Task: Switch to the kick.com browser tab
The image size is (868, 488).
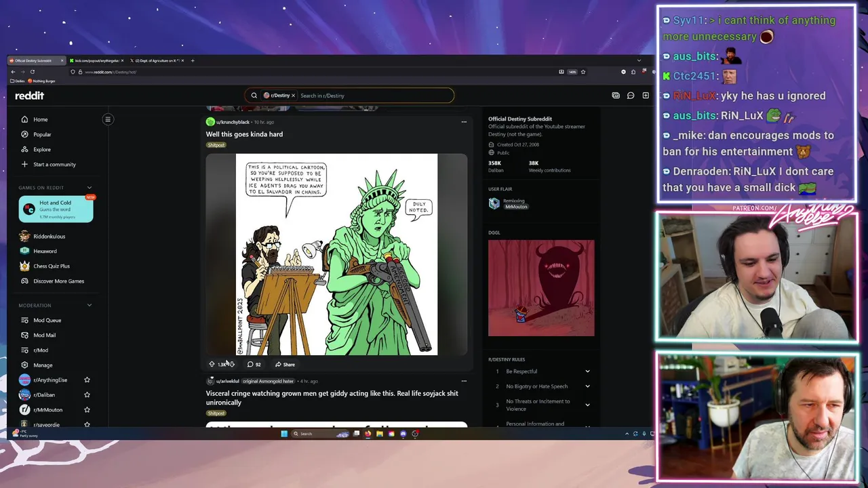Action: click(x=96, y=60)
